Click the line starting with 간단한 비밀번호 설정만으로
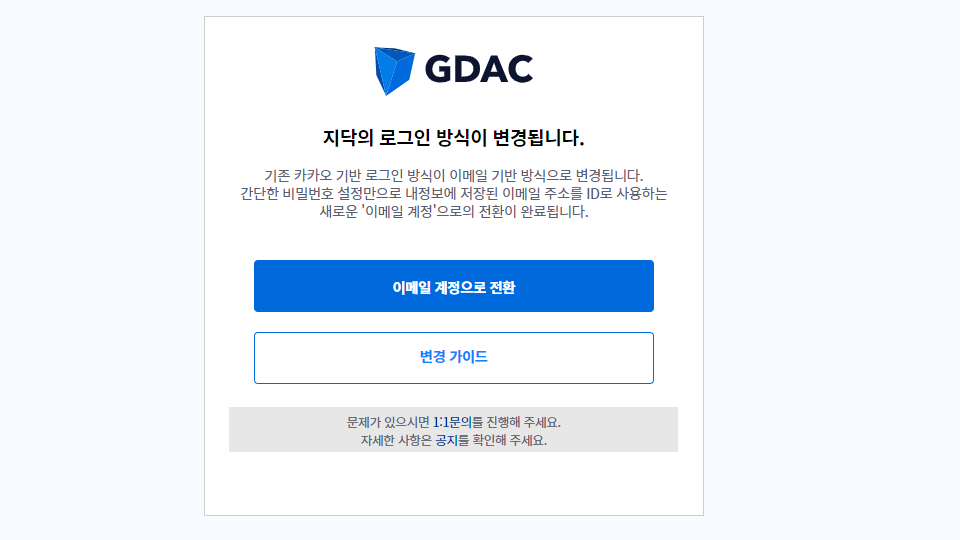 coord(454,194)
